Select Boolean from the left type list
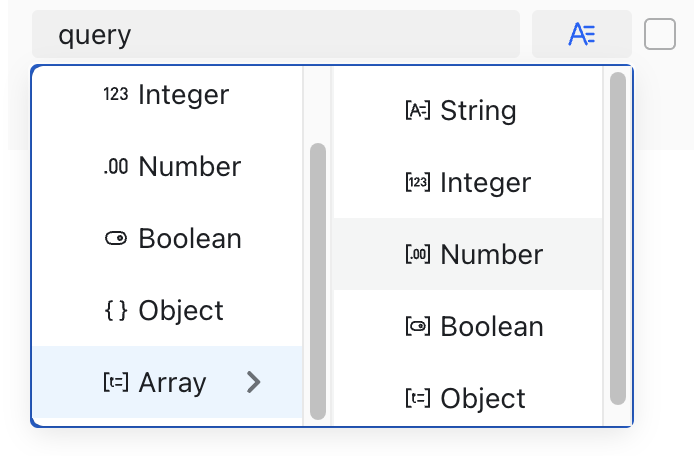Screen dimensions: 694x456 (x=167, y=238)
